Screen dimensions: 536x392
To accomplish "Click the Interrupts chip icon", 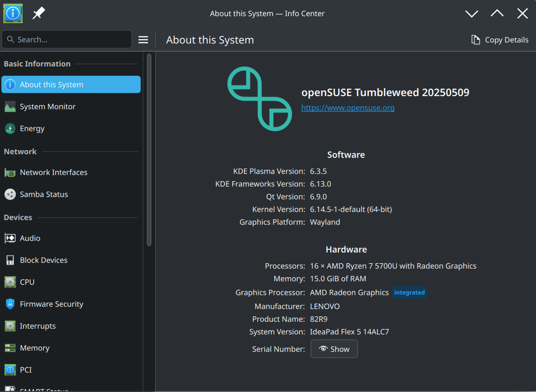I will coord(10,326).
